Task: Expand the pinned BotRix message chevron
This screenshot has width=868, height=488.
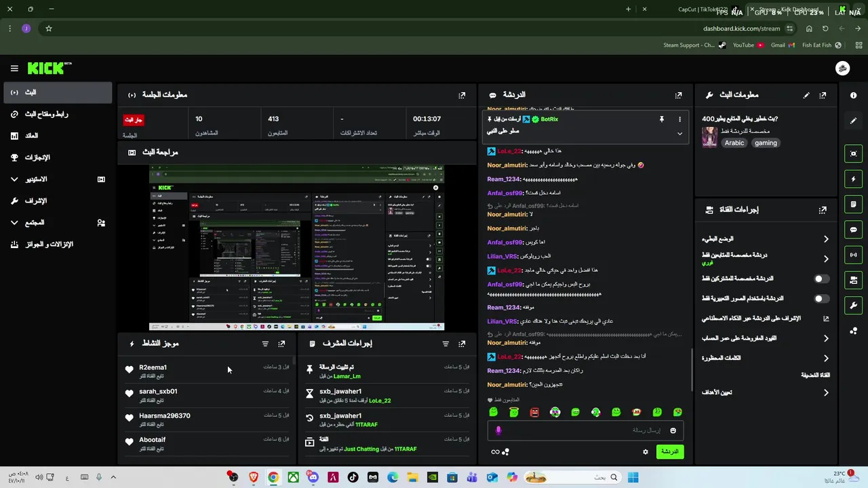Action: [679, 134]
